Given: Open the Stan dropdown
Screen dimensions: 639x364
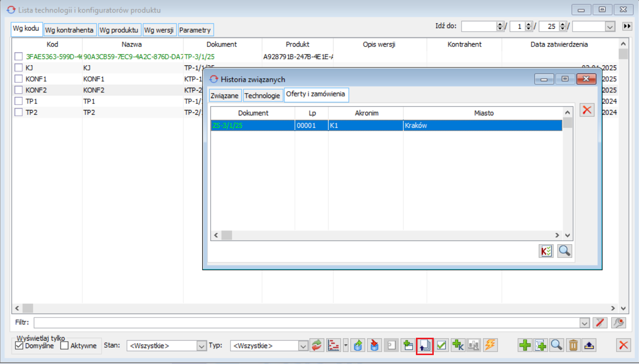Looking at the screenshot, I should [x=201, y=346].
